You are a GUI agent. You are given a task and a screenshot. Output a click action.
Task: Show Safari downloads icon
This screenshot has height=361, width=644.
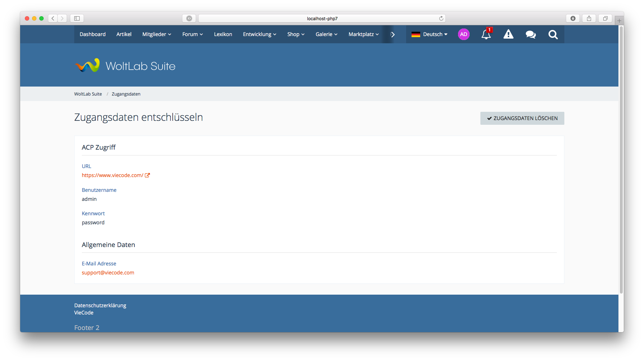pyautogui.click(x=573, y=18)
